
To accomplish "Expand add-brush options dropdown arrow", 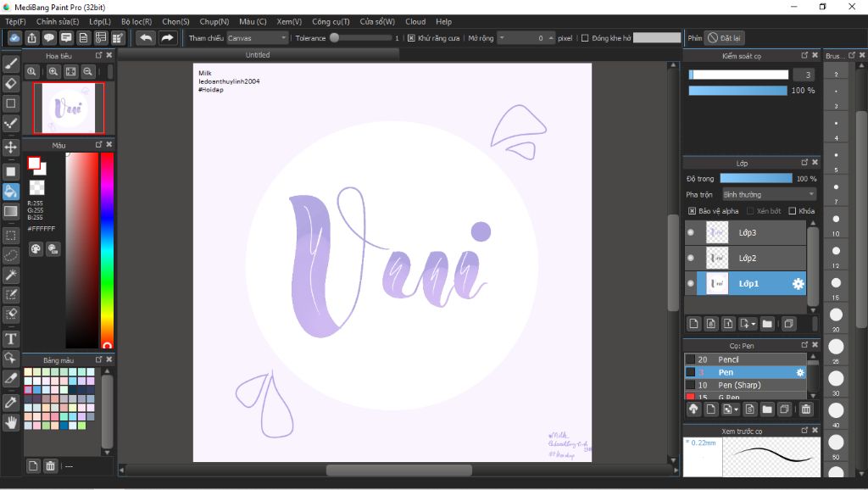I will click(737, 410).
